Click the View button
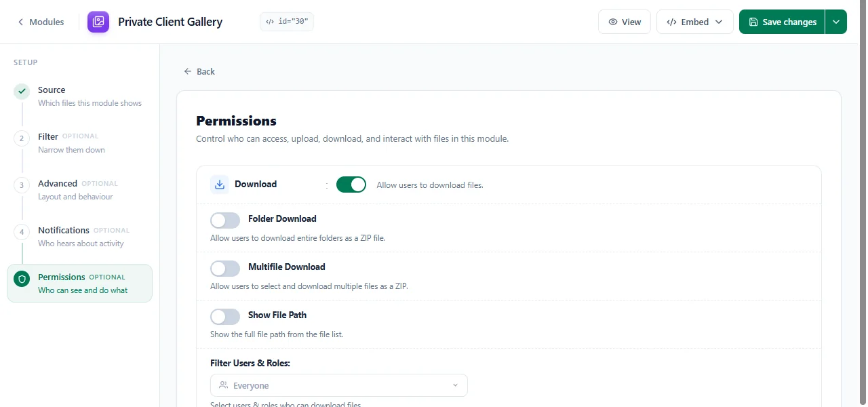Image resolution: width=868 pixels, height=407 pixels. (x=625, y=22)
